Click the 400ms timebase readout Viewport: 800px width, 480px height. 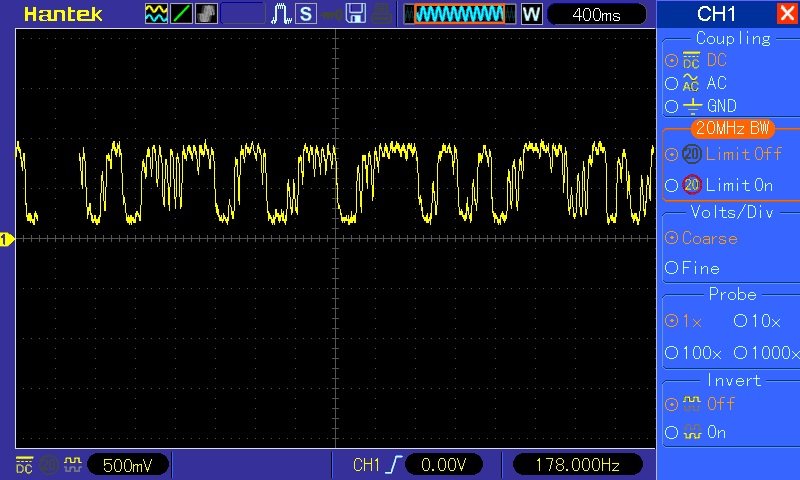[x=596, y=14]
